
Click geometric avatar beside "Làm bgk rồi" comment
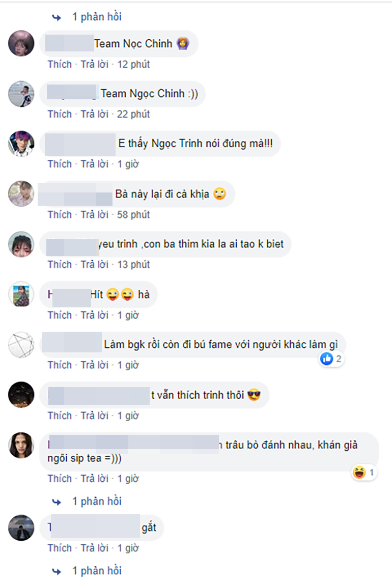pos(21,345)
